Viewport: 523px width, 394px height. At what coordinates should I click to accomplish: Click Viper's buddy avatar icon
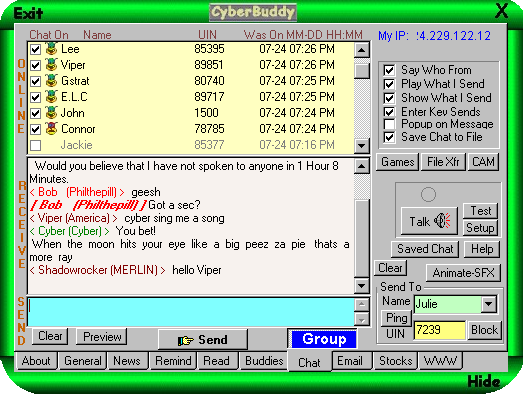point(51,65)
